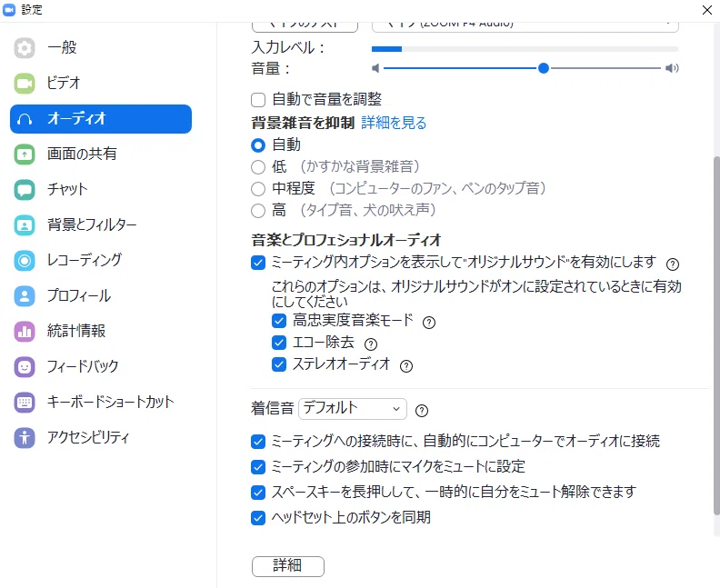
Task: Click the 背景雑音を抑制 heading text
Action: click(x=303, y=123)
